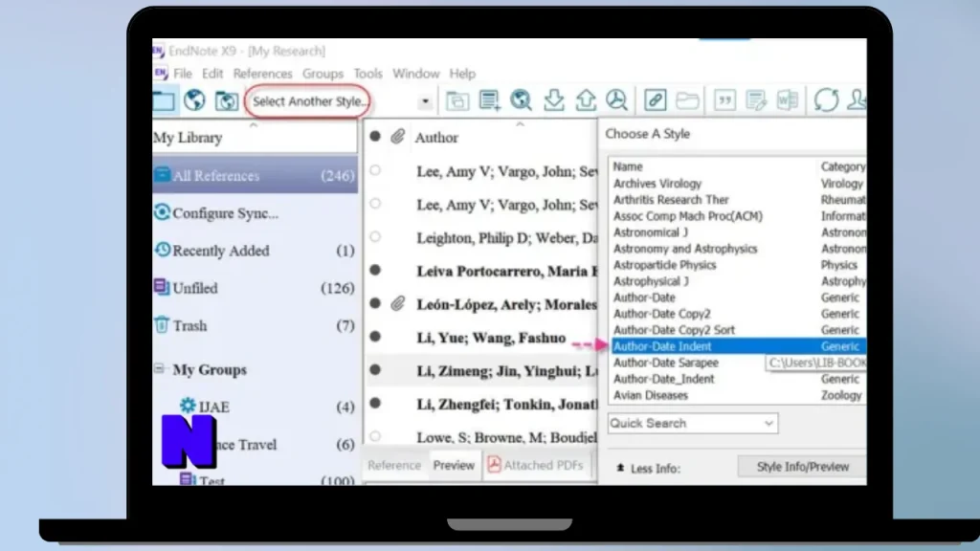The width and height of the screenshot is (980, 551).
Task: Sort styles by Name column header
Action: (628, 166)
